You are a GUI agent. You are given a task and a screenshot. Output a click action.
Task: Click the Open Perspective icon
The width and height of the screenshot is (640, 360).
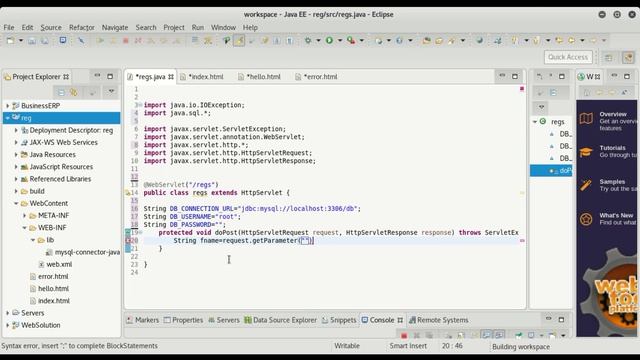[609, 58]
